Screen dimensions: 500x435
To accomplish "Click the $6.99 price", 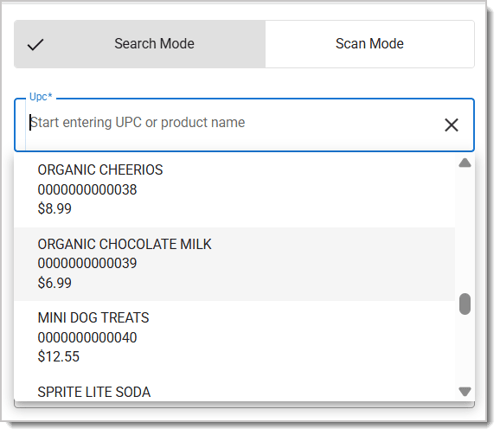I will (55, 283).
